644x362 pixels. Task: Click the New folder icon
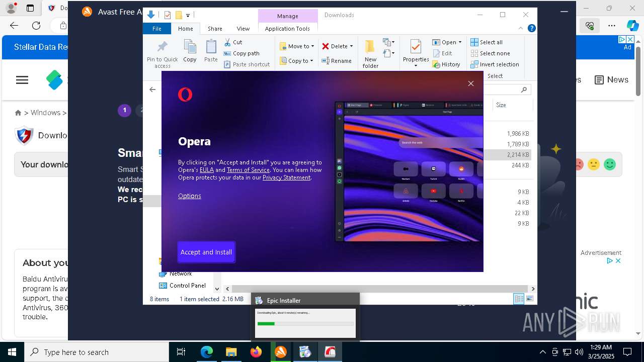(x=370, y=47)
